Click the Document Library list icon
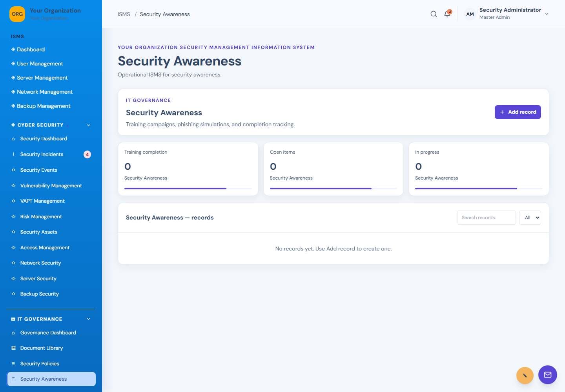The width and height of the screenshot is (565, 392). 13,348
